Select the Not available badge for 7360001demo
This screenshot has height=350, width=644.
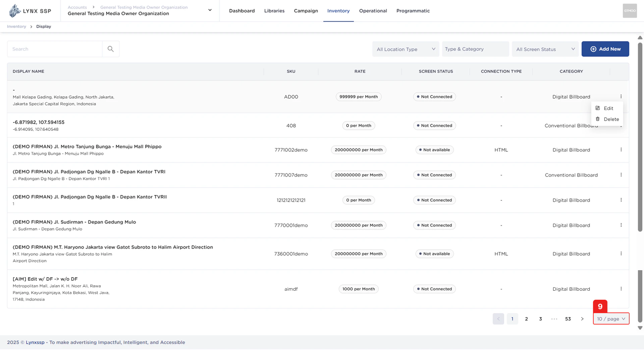point(434,254)
